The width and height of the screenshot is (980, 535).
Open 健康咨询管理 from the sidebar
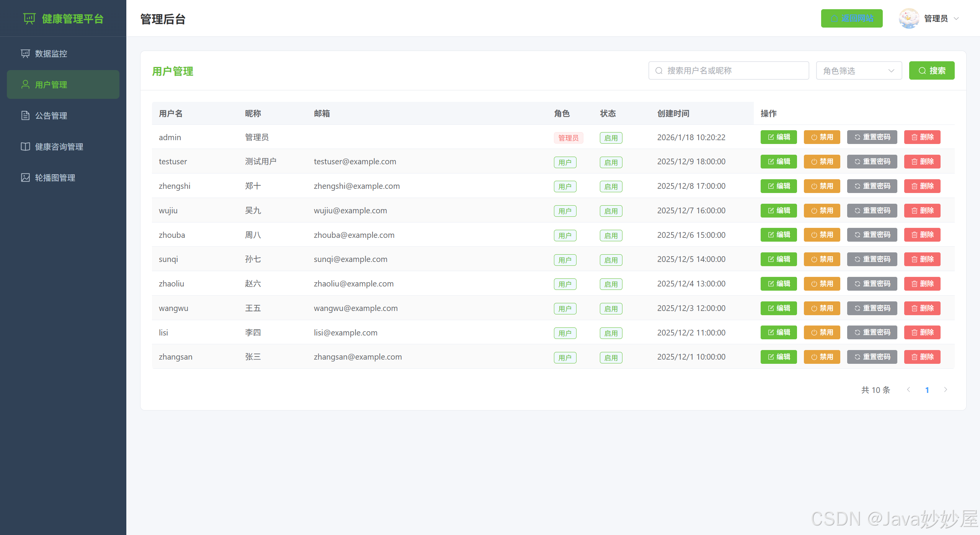point(59,147)
